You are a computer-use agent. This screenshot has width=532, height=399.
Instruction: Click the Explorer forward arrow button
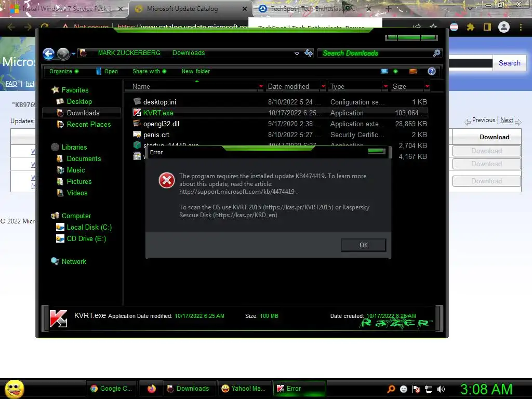click(x=63, y=54)
